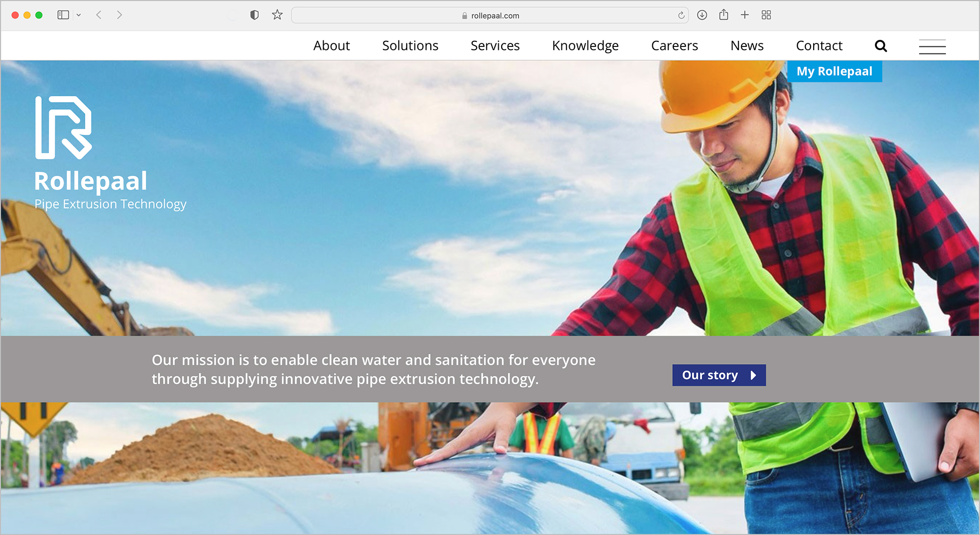Open the downloads icon
Image resolution: width=980 pixels, height=535 pixels.
[x=702, y=15]
